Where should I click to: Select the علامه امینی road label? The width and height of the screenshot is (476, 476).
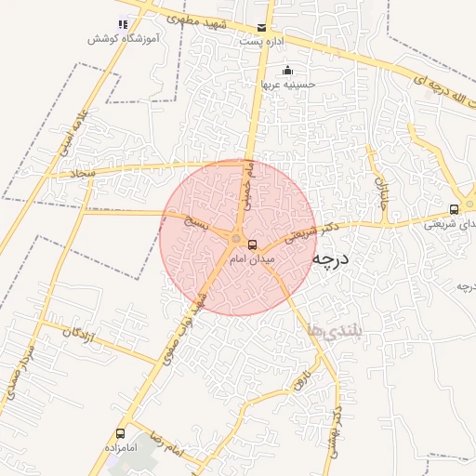tap(73, 134)
